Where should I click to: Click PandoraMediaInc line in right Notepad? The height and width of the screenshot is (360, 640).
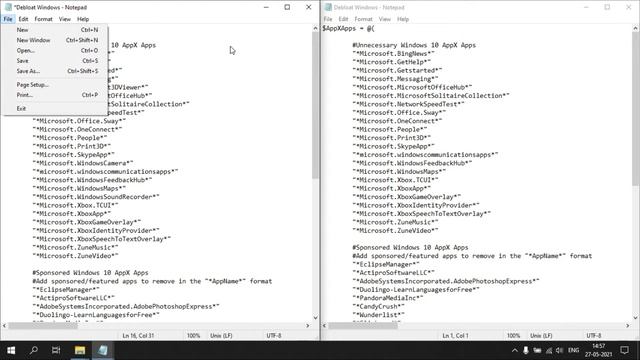[388, 298]
